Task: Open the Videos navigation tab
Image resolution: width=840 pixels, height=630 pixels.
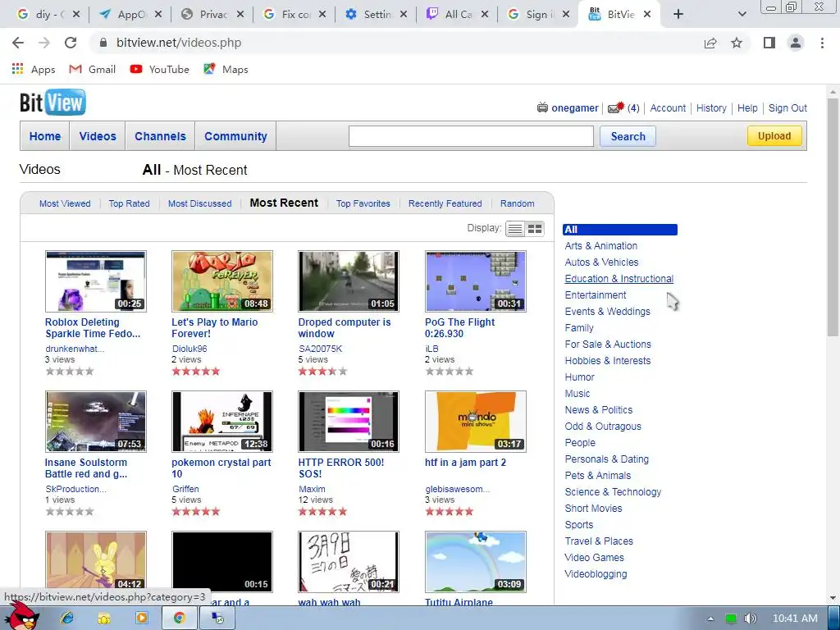Action: (98, 136)
